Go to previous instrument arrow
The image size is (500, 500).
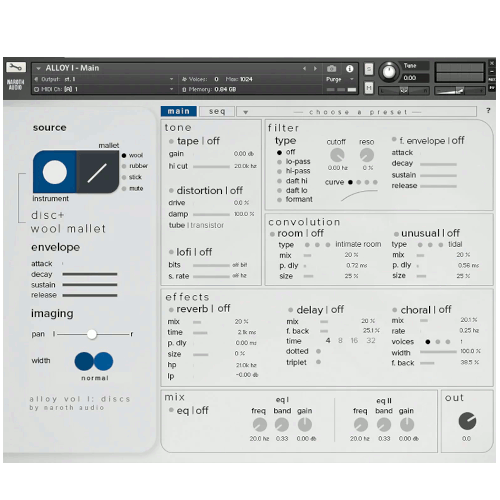(x=304, y=68)
